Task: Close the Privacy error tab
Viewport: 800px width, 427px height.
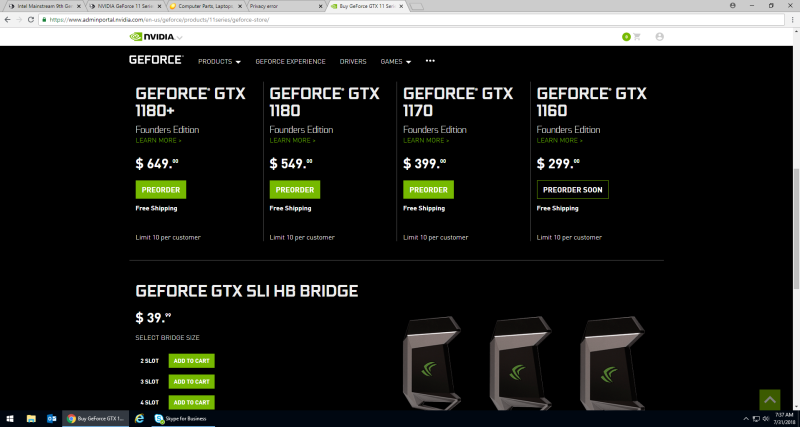Action: pos(320,6)
